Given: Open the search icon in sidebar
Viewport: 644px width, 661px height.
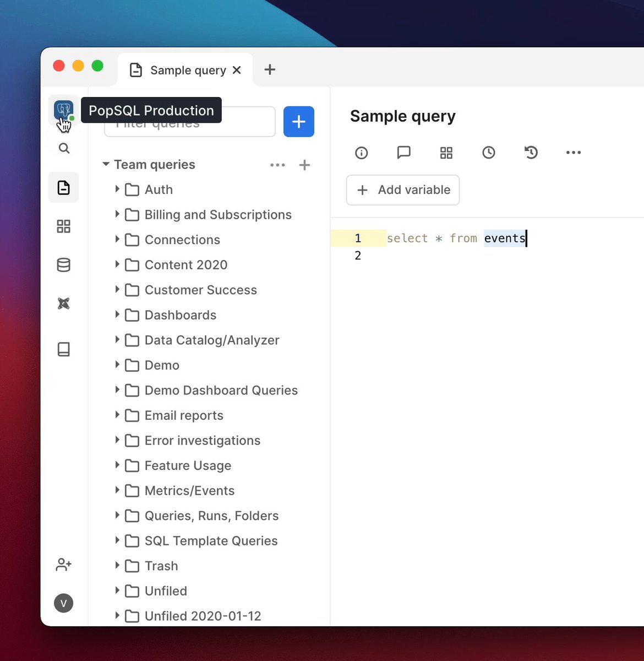Looking at the screenshot, I should (64, 148).
